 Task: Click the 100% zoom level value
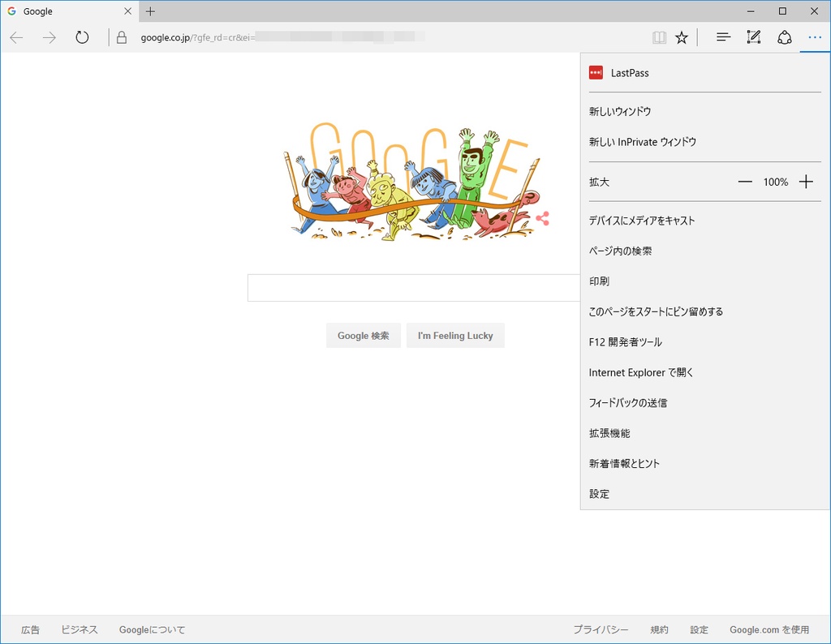[x=776, y=182]
